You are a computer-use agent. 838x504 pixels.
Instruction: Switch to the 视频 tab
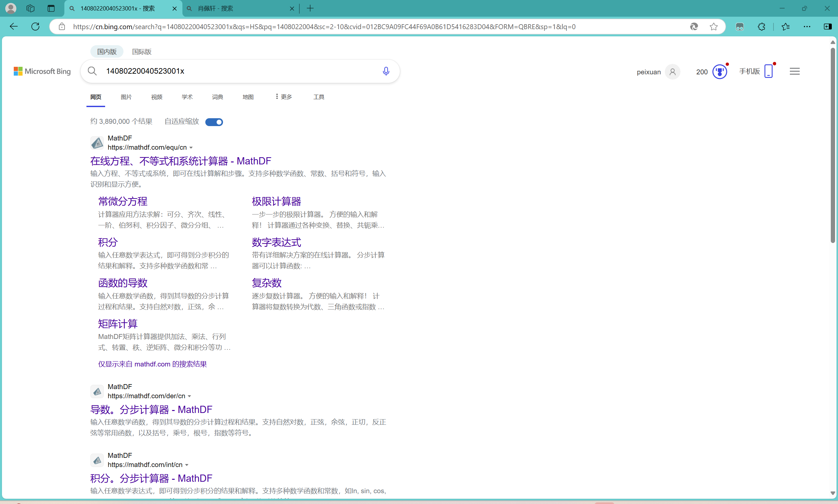157,97
